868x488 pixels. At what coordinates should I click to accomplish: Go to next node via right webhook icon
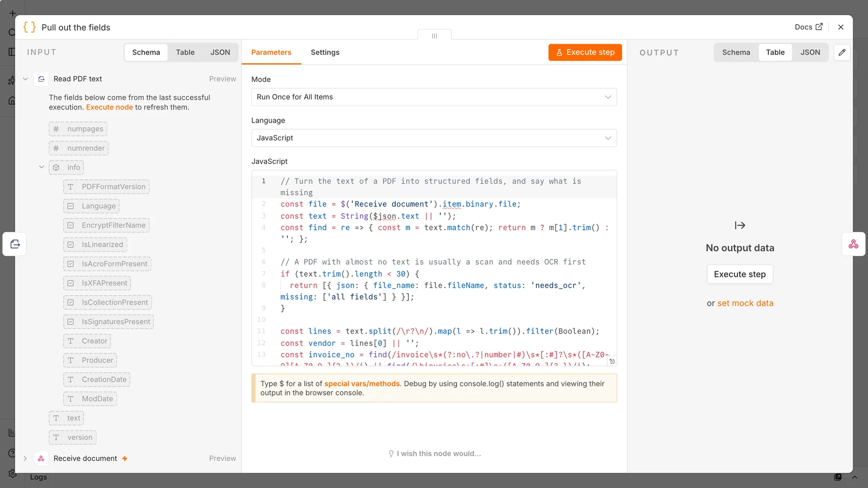point(853,244)
